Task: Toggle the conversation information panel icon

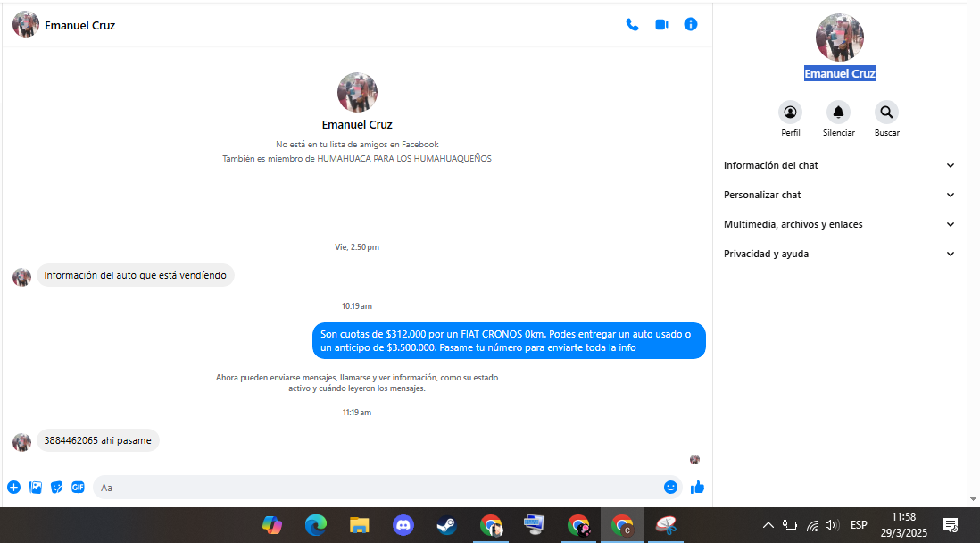Action: pyautogui.click(x=691, y=25)
